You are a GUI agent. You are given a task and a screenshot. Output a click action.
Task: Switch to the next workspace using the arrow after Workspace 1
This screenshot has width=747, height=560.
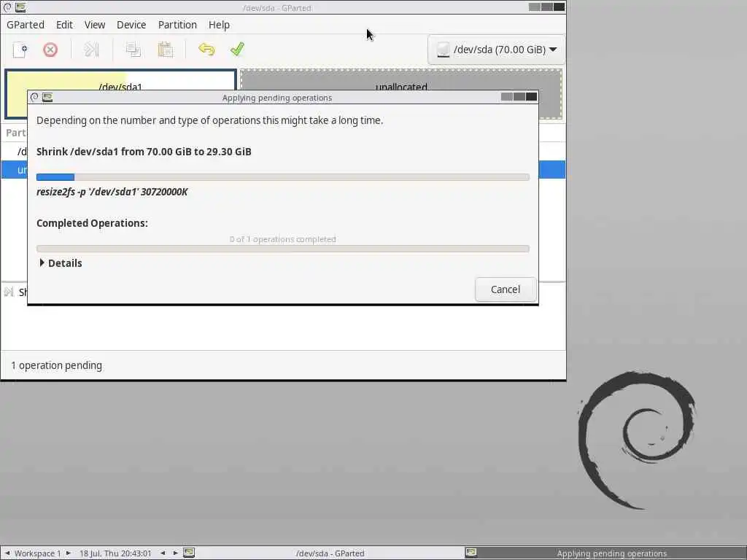click(x=69, y=553)
